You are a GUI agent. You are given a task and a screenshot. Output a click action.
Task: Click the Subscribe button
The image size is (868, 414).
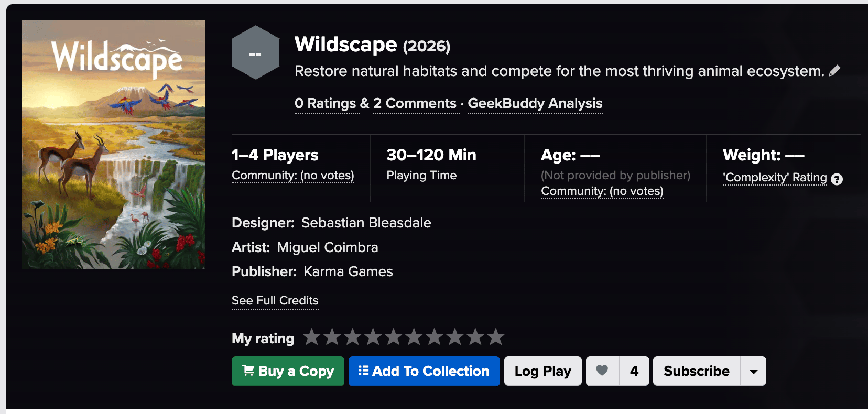[696, 371]
